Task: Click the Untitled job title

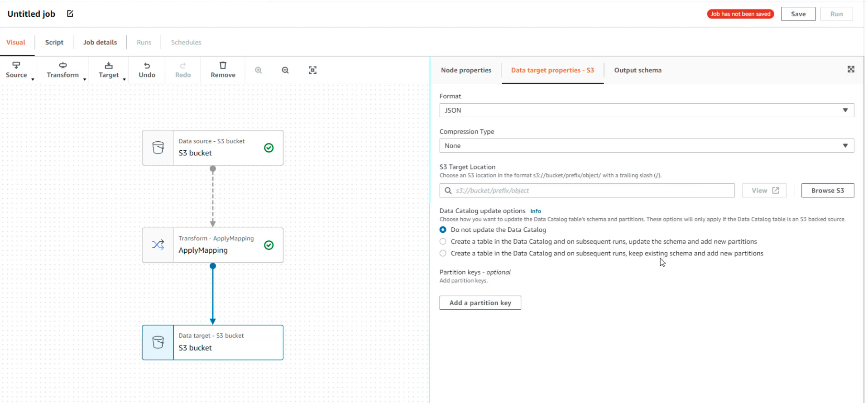Action: click(31, 14)
